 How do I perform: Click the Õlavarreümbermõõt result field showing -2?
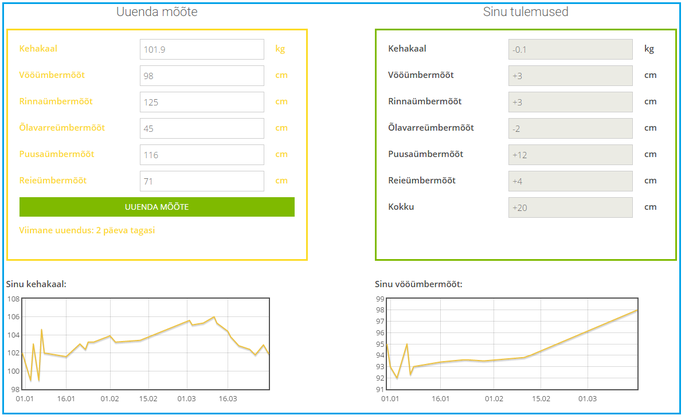click(x=570, y=128)
